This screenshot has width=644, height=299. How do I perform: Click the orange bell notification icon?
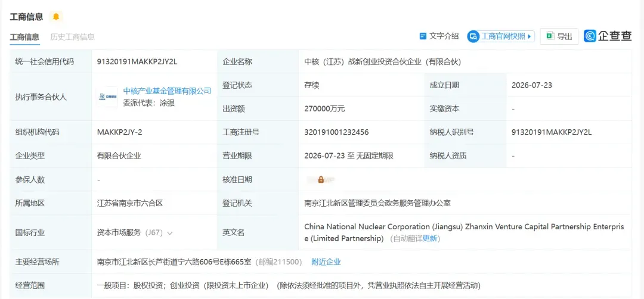[56, 17]
